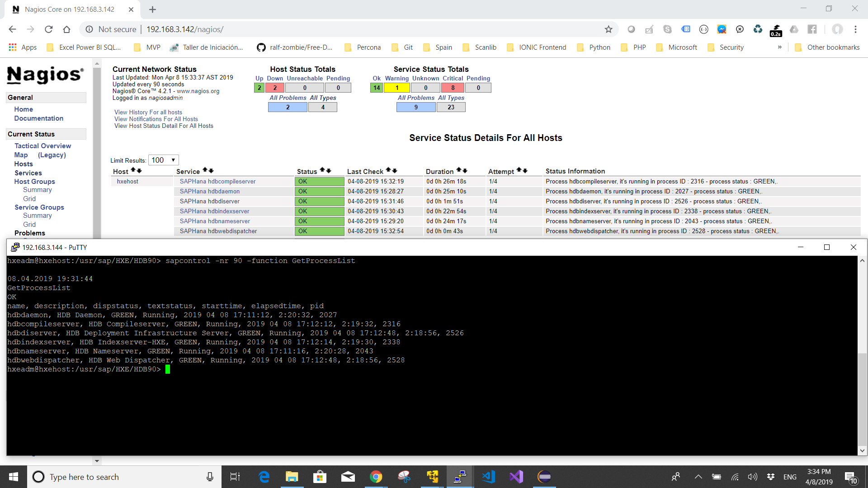
Task: Open the Limit Results dropdown
Action: pos(164,160)
